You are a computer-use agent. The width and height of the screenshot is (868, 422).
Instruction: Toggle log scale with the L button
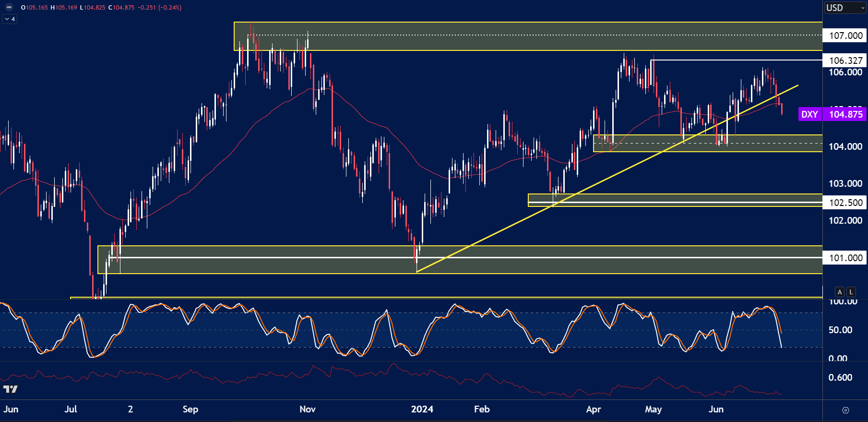(851, 291)
